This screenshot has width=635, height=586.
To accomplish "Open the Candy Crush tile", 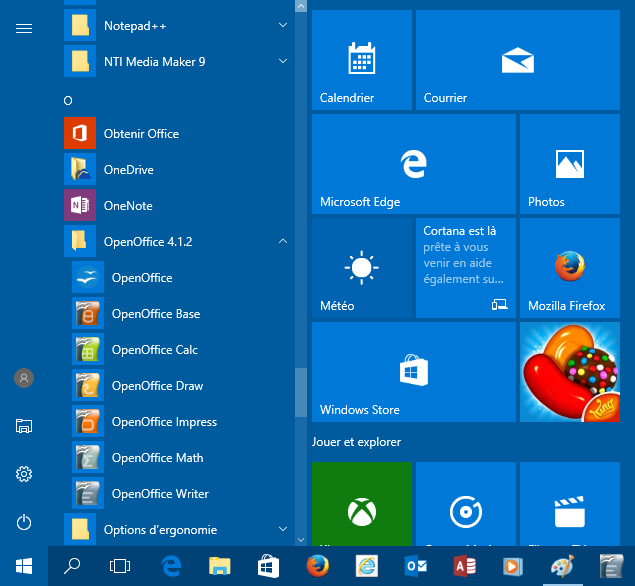I will [x=570, y=372].
